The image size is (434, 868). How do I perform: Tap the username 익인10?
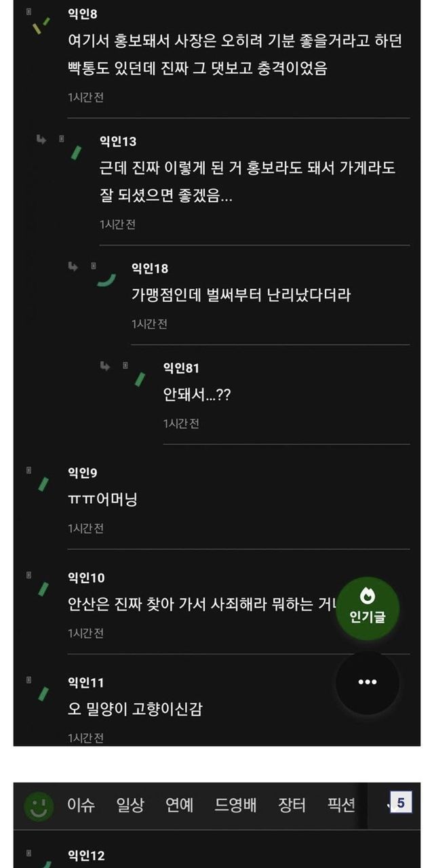[x=86, y=578]
